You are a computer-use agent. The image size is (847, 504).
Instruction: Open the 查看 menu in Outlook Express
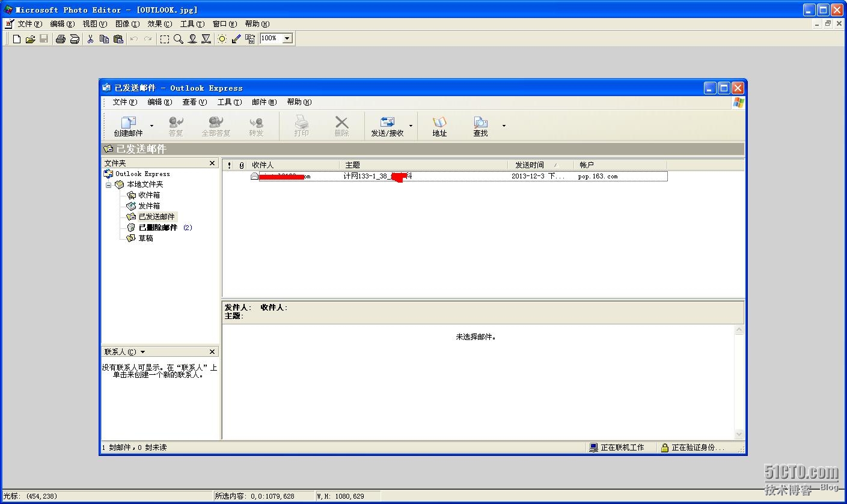click(194, 102)
